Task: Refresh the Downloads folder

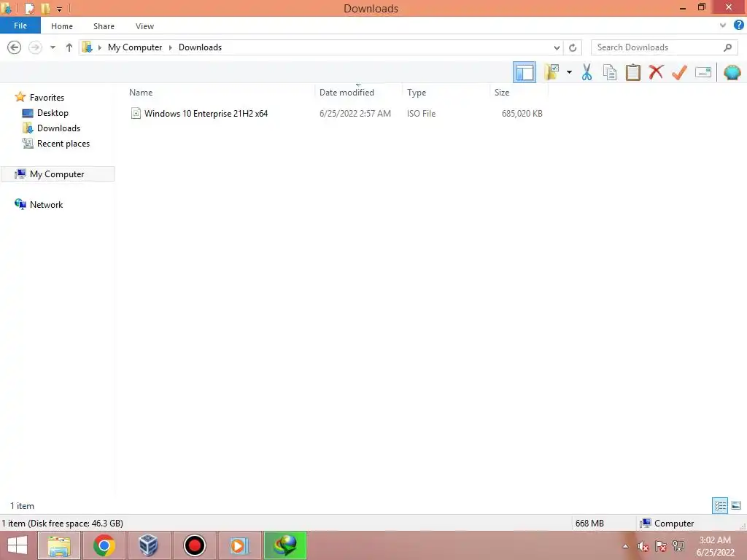Action: (573, 47)
